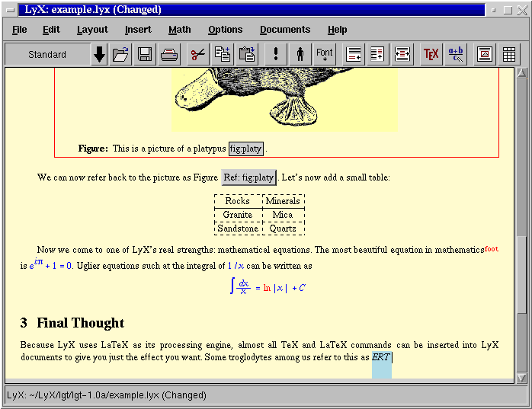This screenshot has width=532, height=409.
Task: Open the Layout menu
Action: pos(92,30)
